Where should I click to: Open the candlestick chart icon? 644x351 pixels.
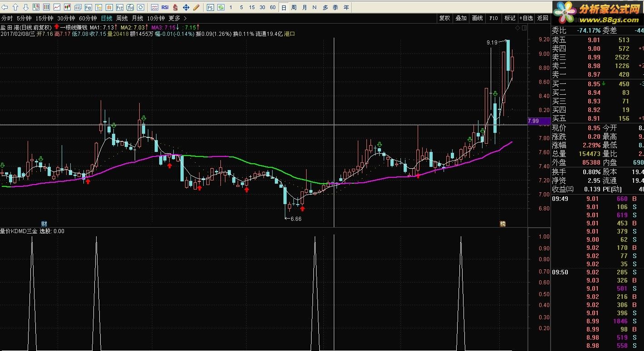click(x=67, y=7)
